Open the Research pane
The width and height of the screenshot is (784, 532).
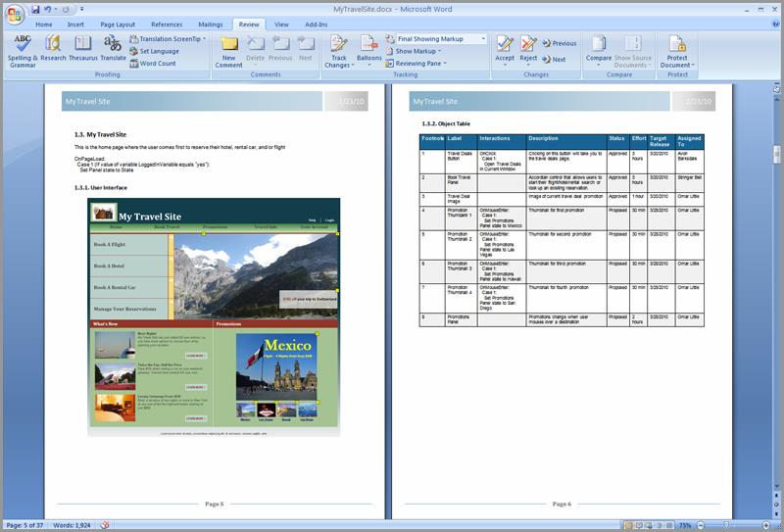click(53, 49)
